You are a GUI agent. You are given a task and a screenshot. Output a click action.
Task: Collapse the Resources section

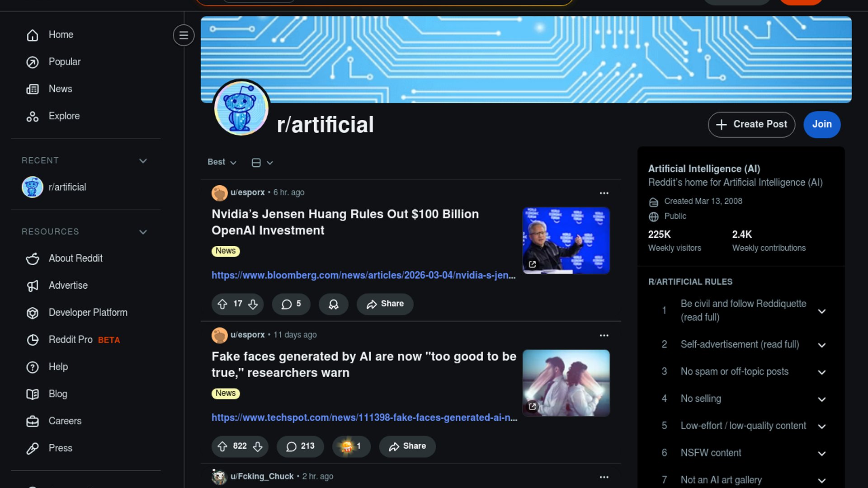point(143,232)
